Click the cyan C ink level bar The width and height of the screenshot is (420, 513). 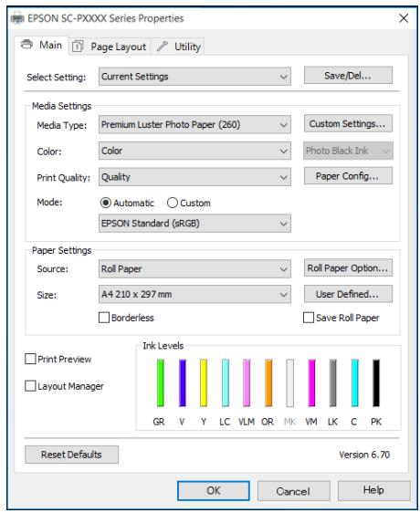(355, 382)
